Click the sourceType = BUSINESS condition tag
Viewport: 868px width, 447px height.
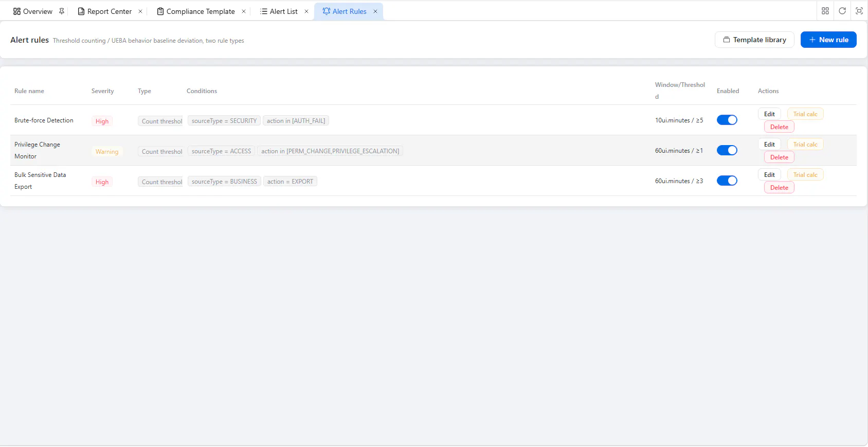point(224,182)
